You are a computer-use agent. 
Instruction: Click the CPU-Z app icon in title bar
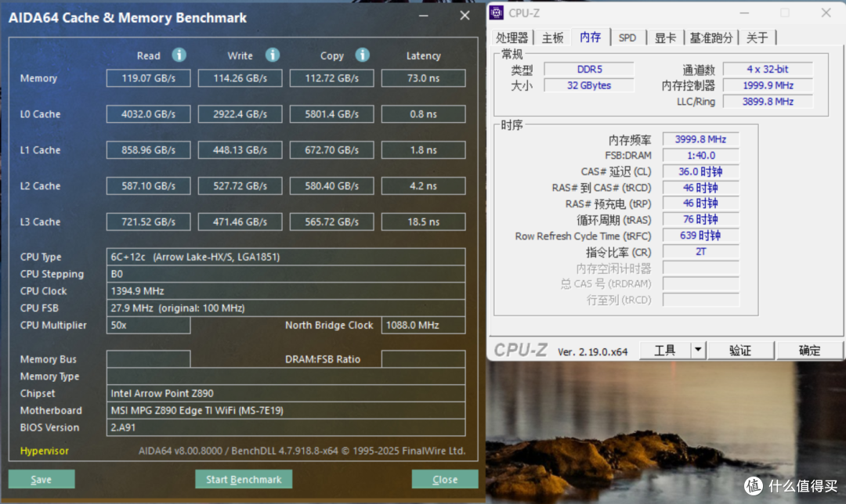point(497,13)
